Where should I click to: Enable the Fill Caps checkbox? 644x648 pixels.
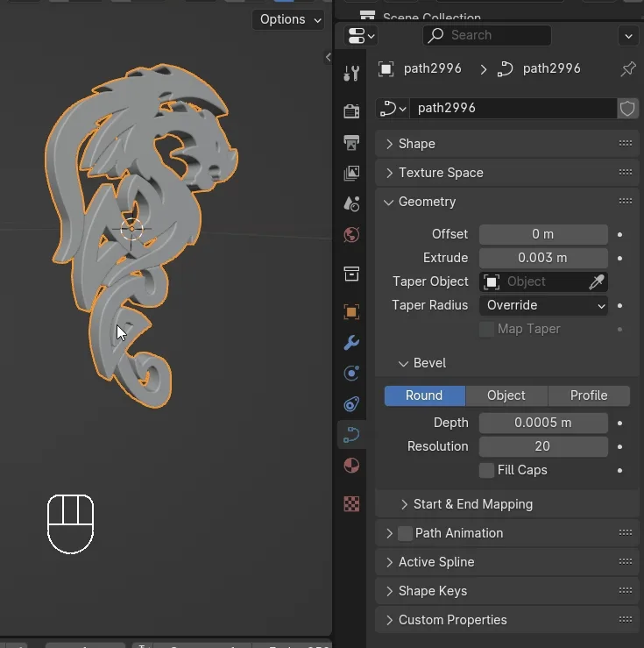pyautogui.click(x=486, y=470)
